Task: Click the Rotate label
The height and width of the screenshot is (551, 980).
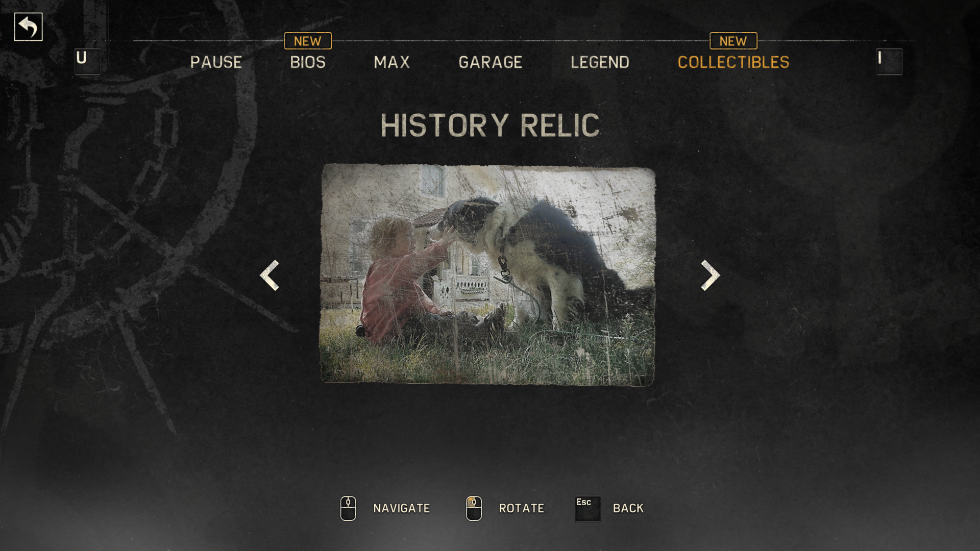Action: point(522,508)
